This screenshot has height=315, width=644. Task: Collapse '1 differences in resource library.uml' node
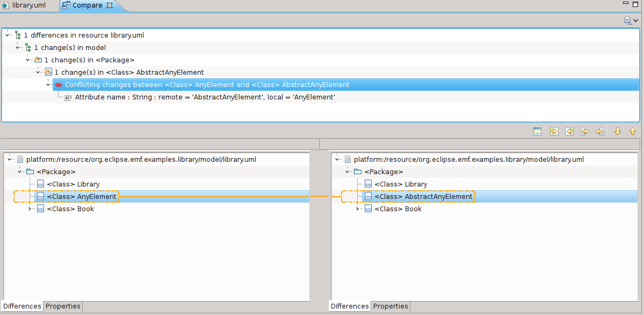[x=7, y=35]
